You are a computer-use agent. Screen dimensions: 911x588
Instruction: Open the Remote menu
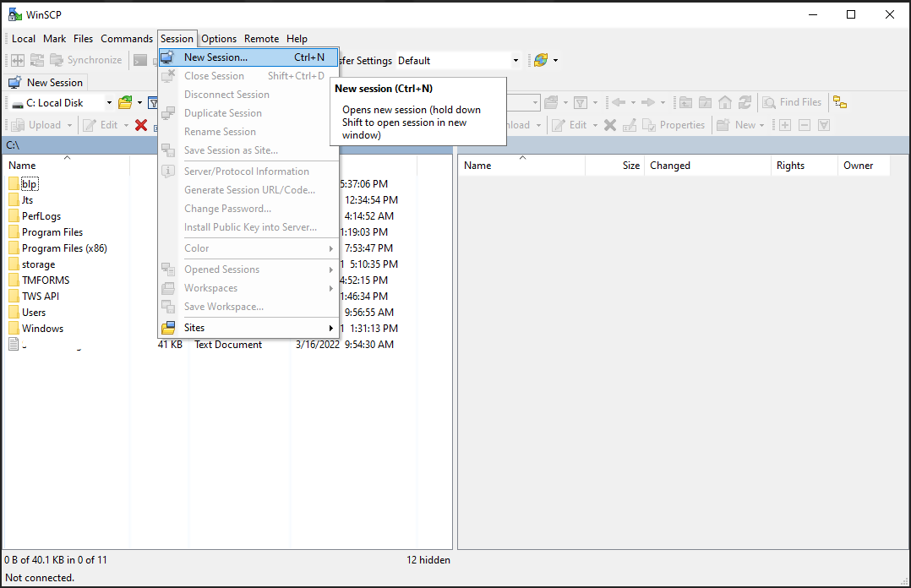pyautogui.click(x=261, y=38)
